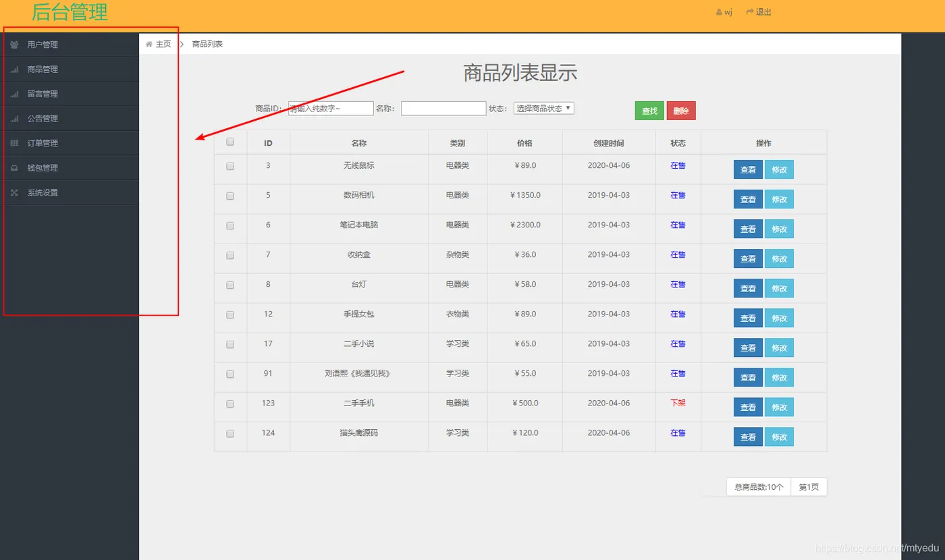Click the 总商品数:10个 pagination label
This screenshot has width=945, height=560.
(759, 486)
